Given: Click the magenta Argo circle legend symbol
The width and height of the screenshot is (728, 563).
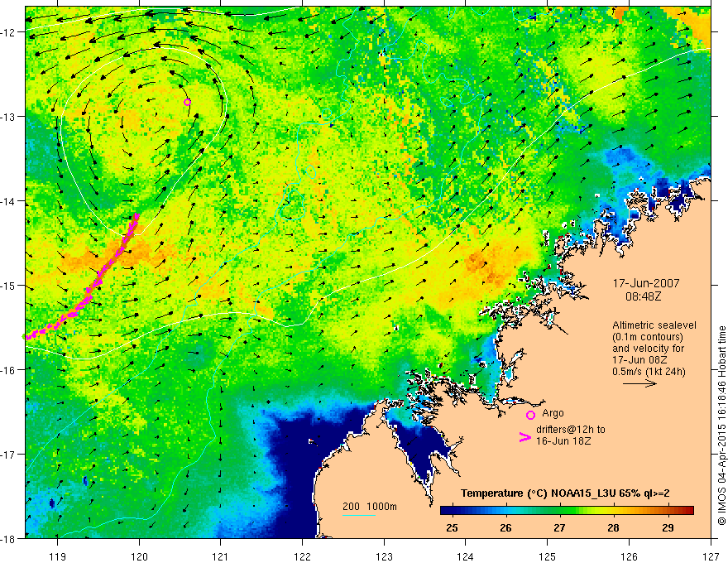Looking at the screenshot, I should coord(530,415).
